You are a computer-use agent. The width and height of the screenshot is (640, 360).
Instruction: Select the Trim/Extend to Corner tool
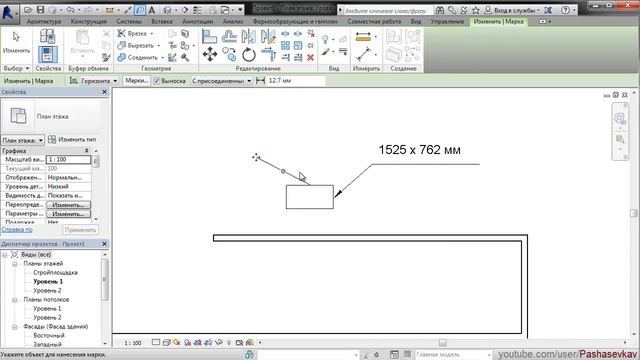pos(269,54)
